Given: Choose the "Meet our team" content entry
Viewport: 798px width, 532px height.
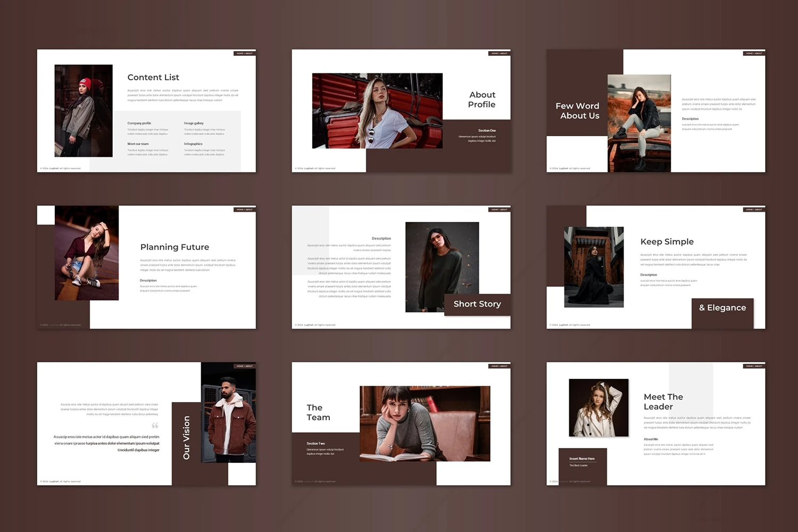Looking at the screenshot, I should pos(138,144).
